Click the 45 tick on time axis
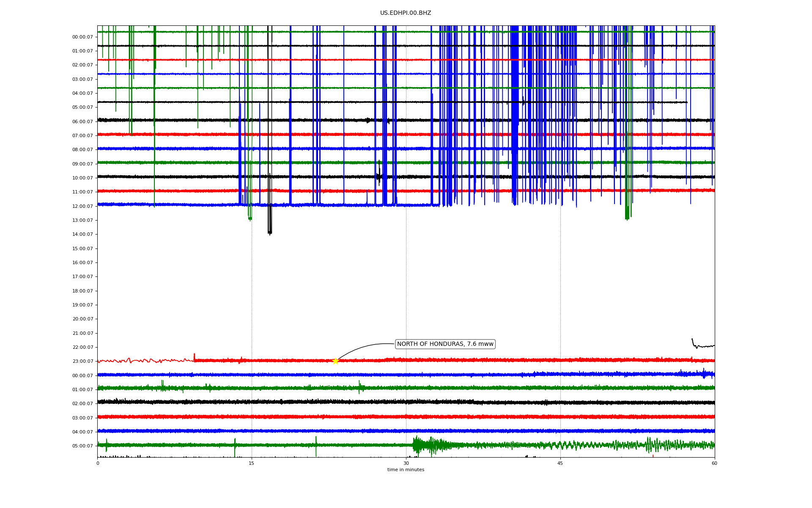The height and width of the screenshot is (508, 812). coord(560,463)
